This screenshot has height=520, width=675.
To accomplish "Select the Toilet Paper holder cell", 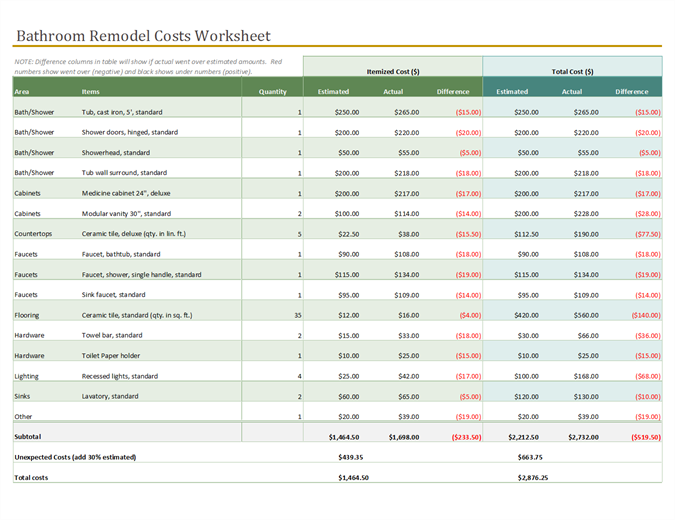I will pyautogui.click(x=111, y=355).
